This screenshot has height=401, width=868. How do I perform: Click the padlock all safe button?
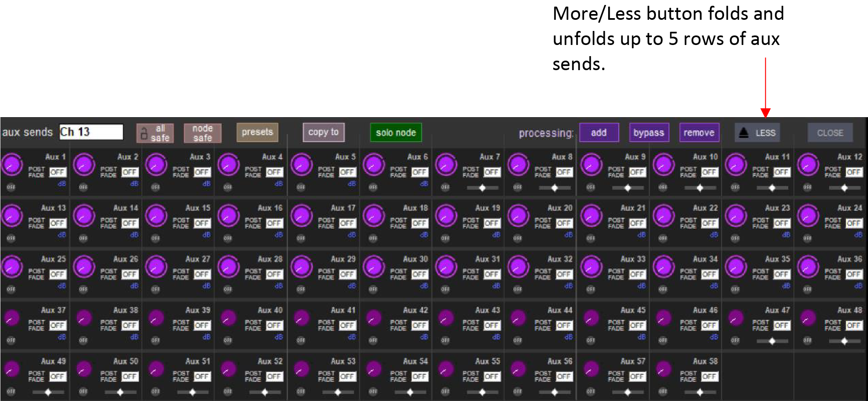tap(155, 133)
